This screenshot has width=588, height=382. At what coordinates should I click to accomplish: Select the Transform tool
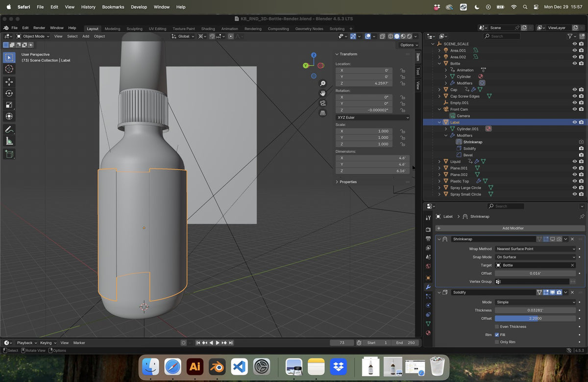pos(9,117)
